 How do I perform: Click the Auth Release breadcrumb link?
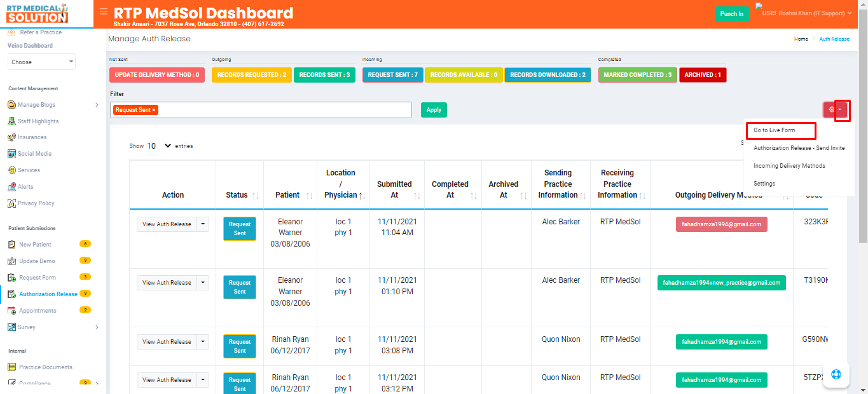coord(834,39)
